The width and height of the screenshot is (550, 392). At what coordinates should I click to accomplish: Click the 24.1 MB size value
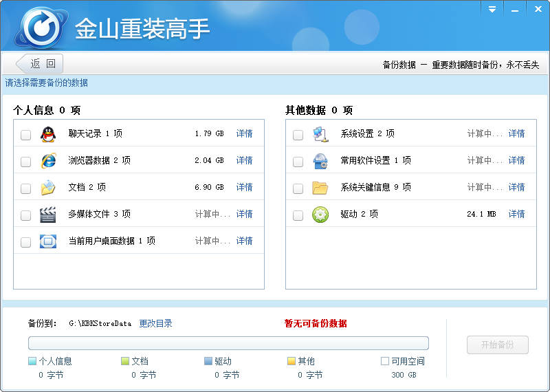click(482, 214)
